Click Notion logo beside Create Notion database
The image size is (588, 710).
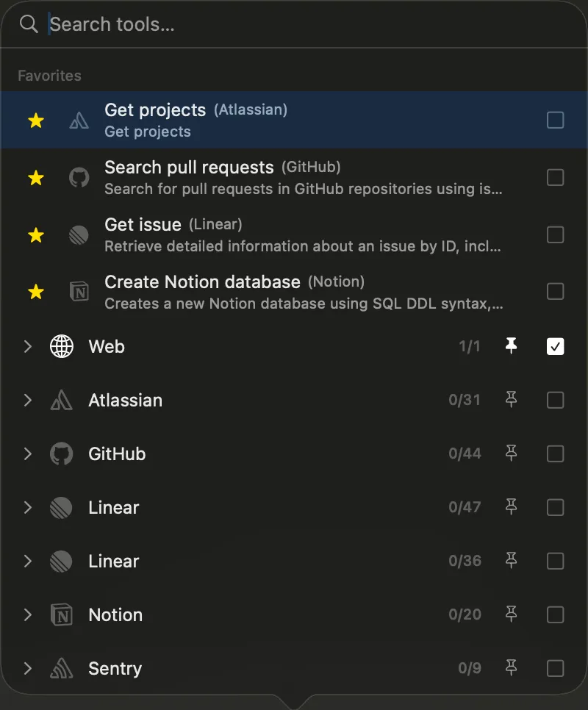click(79, 292)
